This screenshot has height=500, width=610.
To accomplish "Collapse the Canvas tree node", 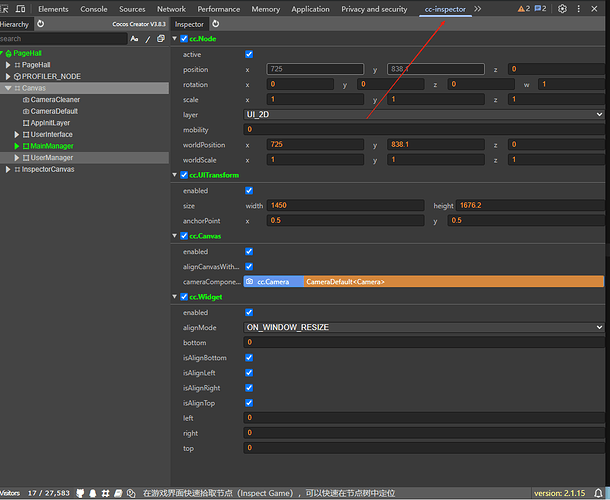I will point(8,88).
